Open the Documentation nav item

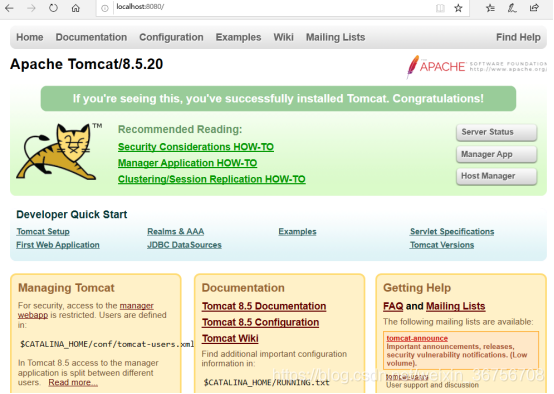point(91,37)
